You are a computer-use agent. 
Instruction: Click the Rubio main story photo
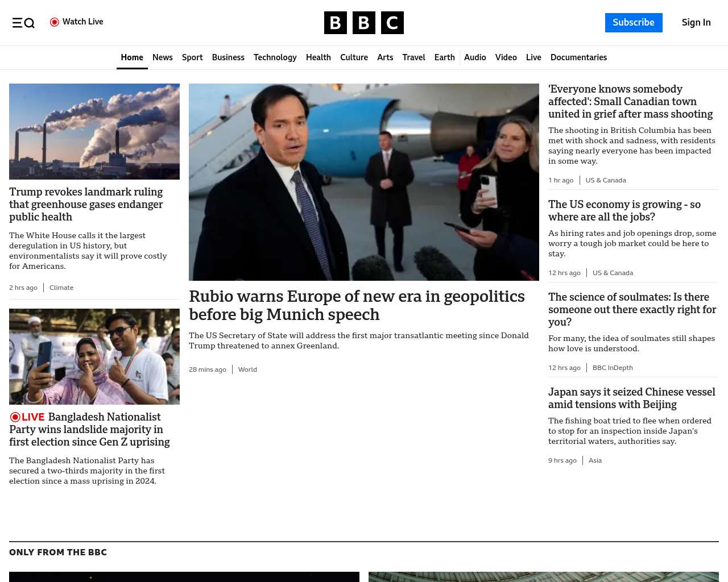click(x=363, y=182)
